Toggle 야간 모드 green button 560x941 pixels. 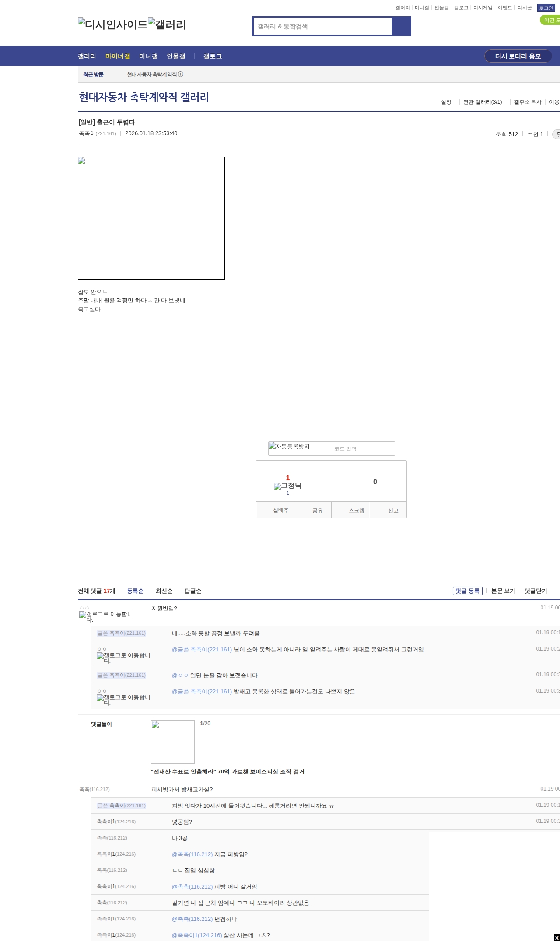click(550, 20)
